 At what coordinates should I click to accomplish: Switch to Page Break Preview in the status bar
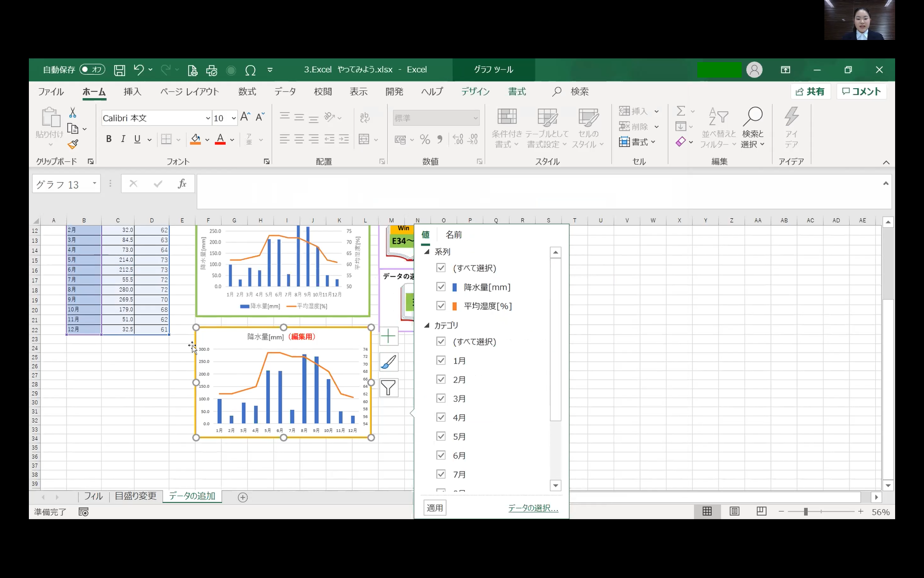[x=761, y=512]
